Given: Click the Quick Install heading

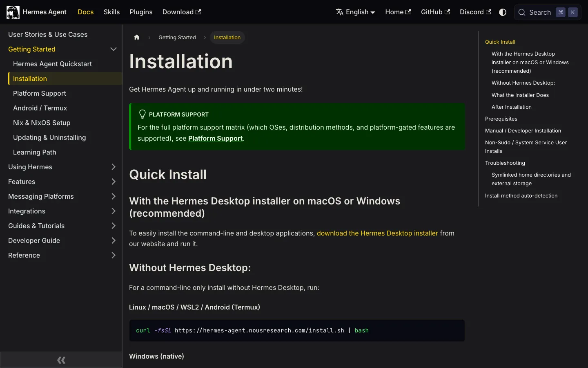Looking at the screenshot, I should pos(168,175).
